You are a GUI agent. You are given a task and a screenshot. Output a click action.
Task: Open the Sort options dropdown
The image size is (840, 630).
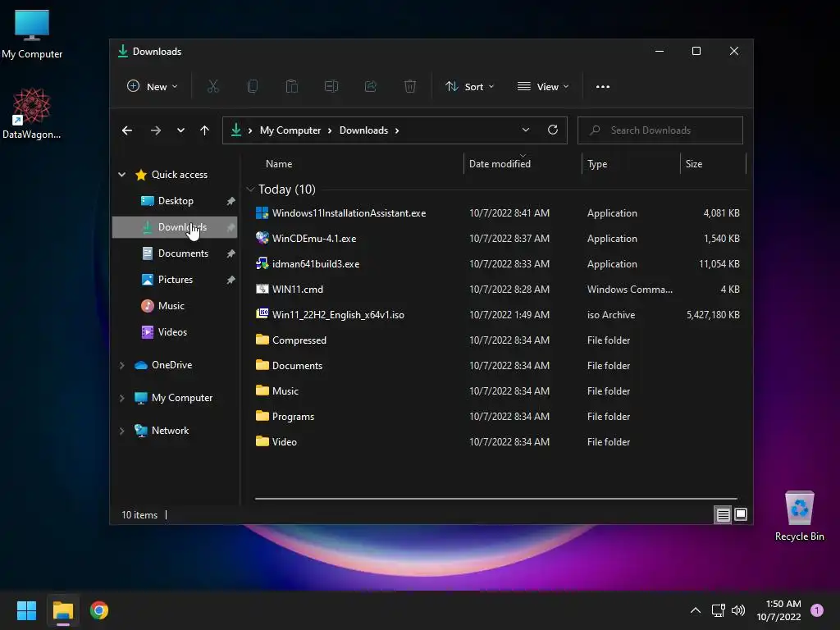click(x=470, y=86)
